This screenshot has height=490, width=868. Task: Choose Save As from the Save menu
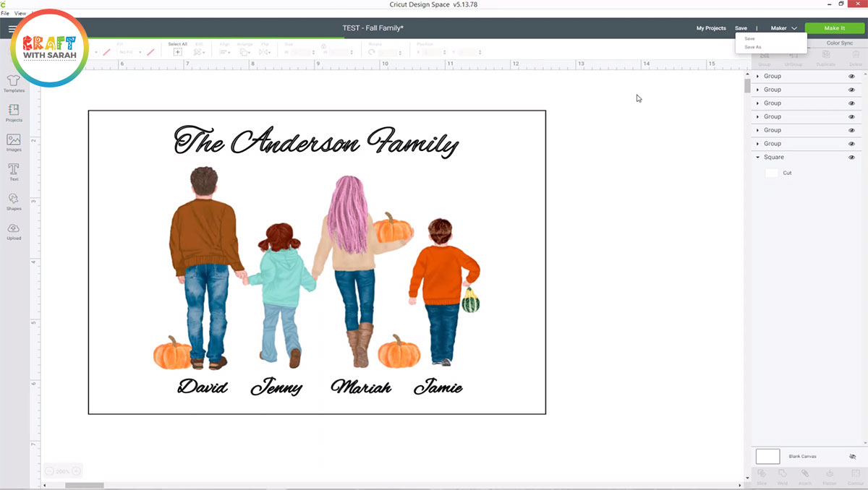click(753, 47)
